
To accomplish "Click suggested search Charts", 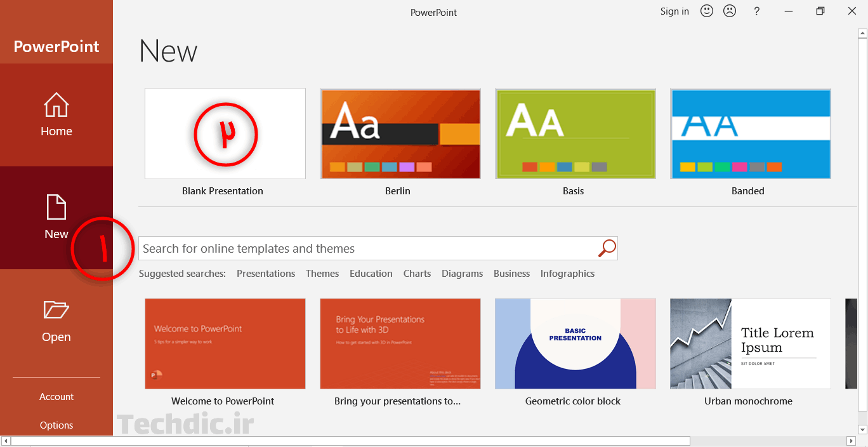I will coord(417,274).
